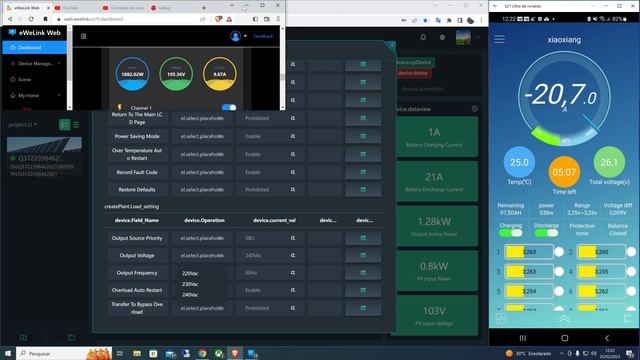This screenshot has height=360, width=640.
Task: Toggle the Charging switch in xiaoxiang
Action: point(510,233)
